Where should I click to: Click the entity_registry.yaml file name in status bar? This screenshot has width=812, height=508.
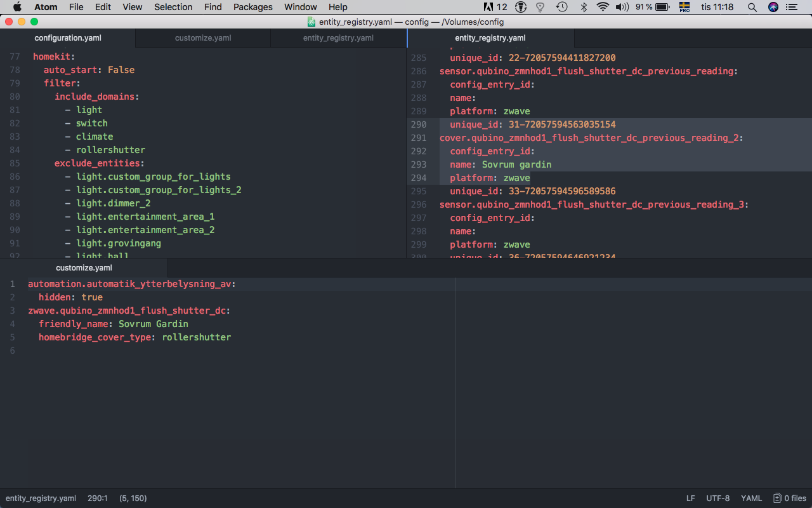point(41,498)
